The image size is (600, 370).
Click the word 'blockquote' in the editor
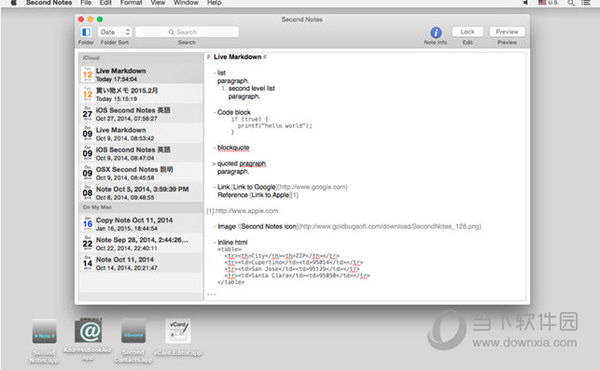[x=233, y=148]
